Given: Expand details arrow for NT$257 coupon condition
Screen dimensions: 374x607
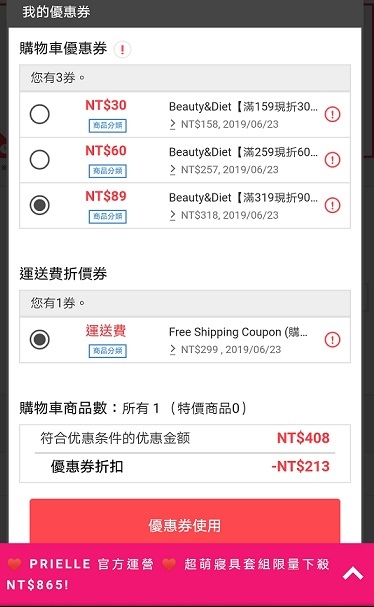Looking at the screenshot, I should click(x=173, y=170).
